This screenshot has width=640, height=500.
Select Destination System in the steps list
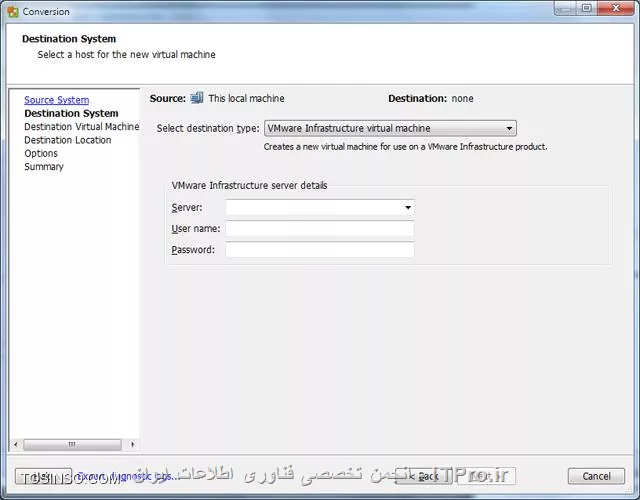click(71, 113)
